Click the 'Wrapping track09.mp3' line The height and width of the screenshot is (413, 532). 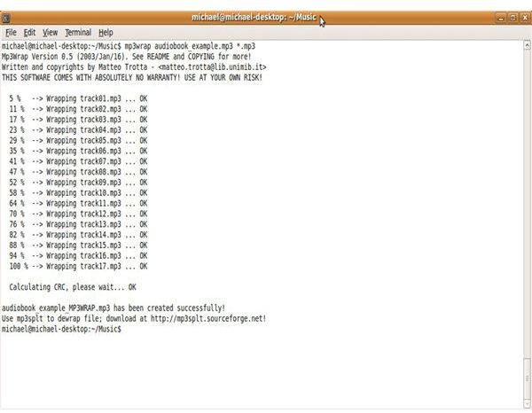pyautogui.click(x=78, y=183)
